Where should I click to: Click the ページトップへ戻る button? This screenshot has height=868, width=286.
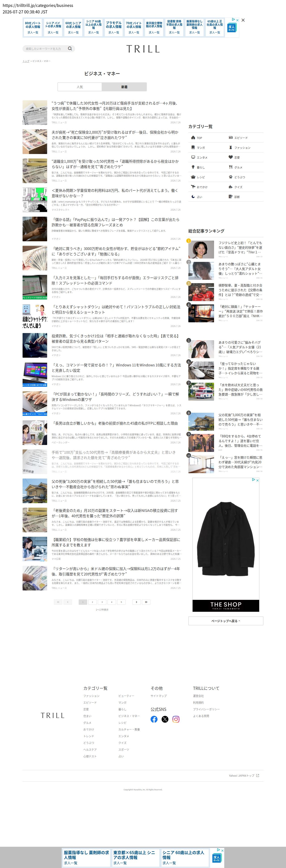pyautogui.click(x=226, y=621)
